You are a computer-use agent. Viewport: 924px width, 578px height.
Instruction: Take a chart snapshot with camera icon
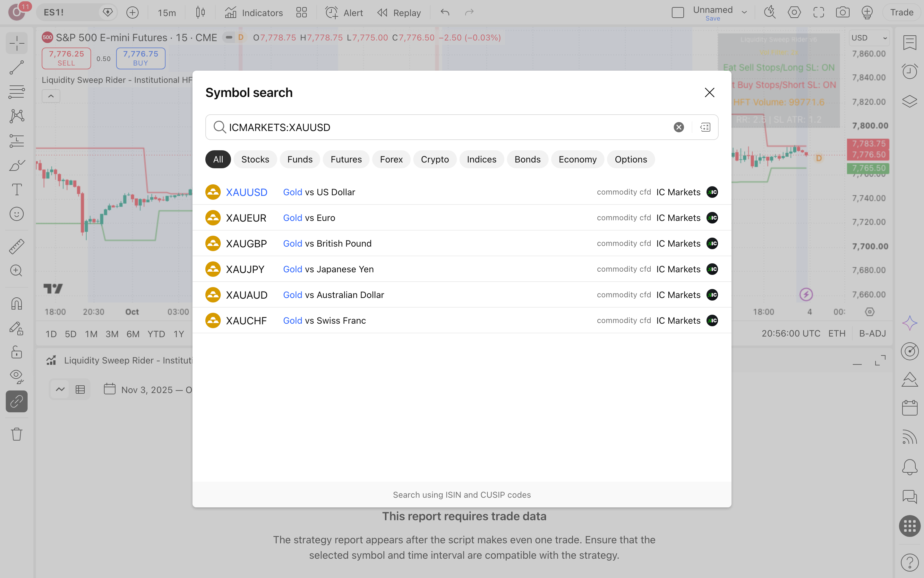pyautogui.click(x=842, y=13)
